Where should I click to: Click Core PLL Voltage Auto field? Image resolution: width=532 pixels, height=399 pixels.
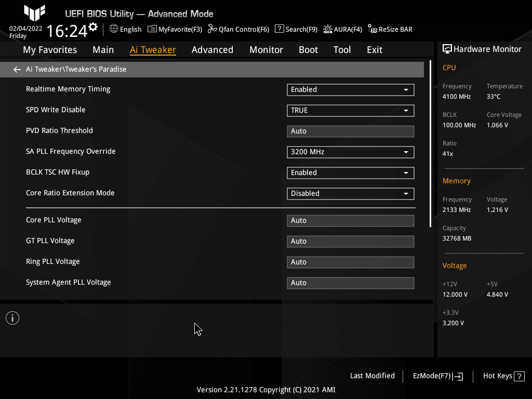[351, 220]
